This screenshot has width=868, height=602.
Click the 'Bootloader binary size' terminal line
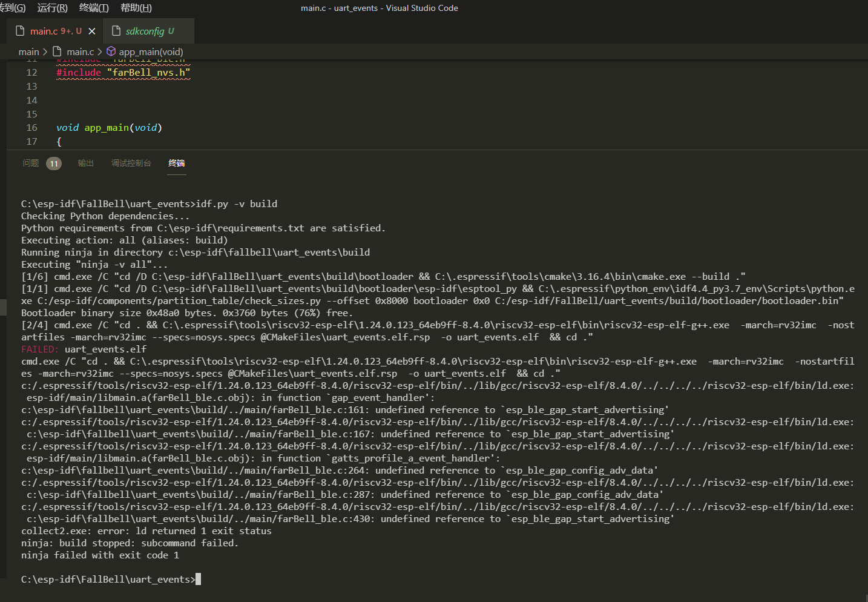click(x=186, y=313)
